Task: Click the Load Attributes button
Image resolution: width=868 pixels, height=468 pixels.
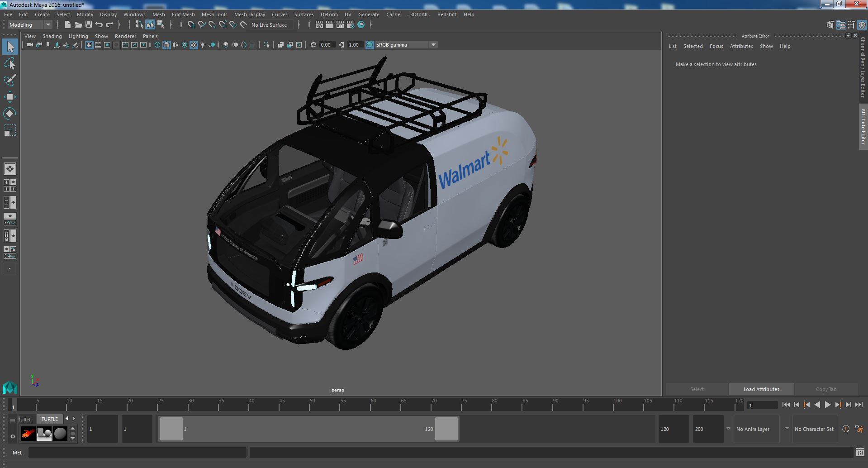Action: point(761,389)
